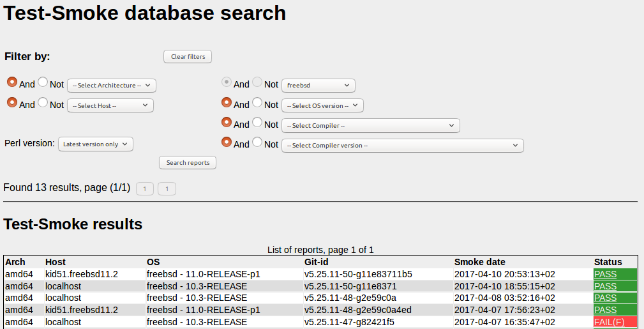Screen dimensions: 644x329
Task: Select Not radio for OS version filter
Action: pos(257,103)
